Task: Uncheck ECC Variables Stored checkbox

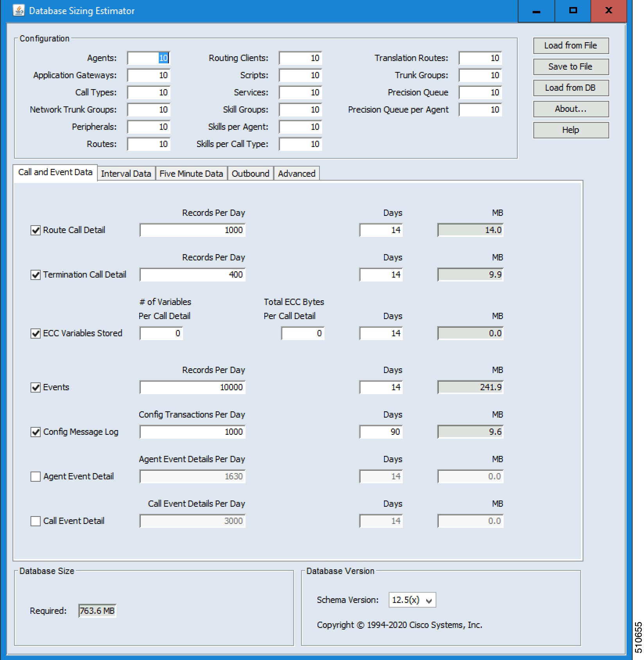Action: (x=36, y=334)
